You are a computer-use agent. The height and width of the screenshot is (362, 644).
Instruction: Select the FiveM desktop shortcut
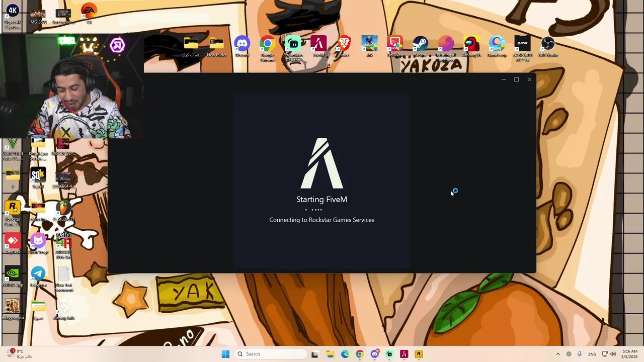point(318,47)
